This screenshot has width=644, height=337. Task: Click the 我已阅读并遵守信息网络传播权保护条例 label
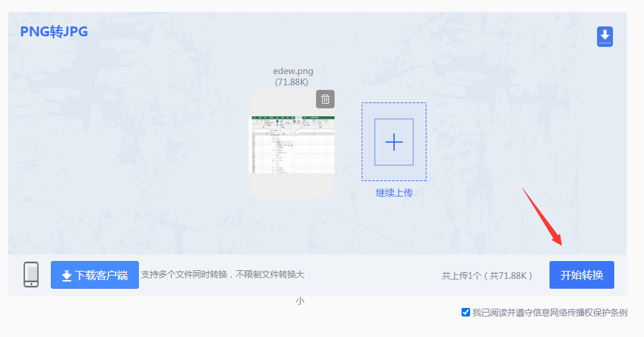click(x=549, y=313)
